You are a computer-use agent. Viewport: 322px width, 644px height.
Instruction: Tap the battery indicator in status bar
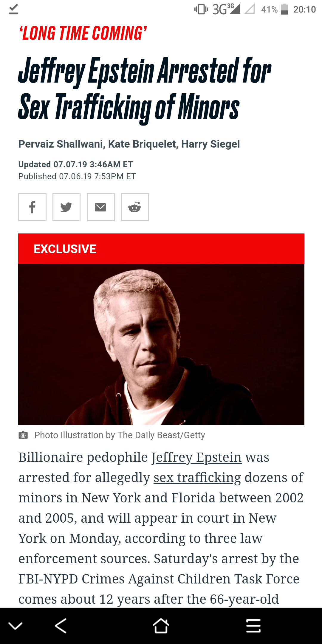(284, 9)
